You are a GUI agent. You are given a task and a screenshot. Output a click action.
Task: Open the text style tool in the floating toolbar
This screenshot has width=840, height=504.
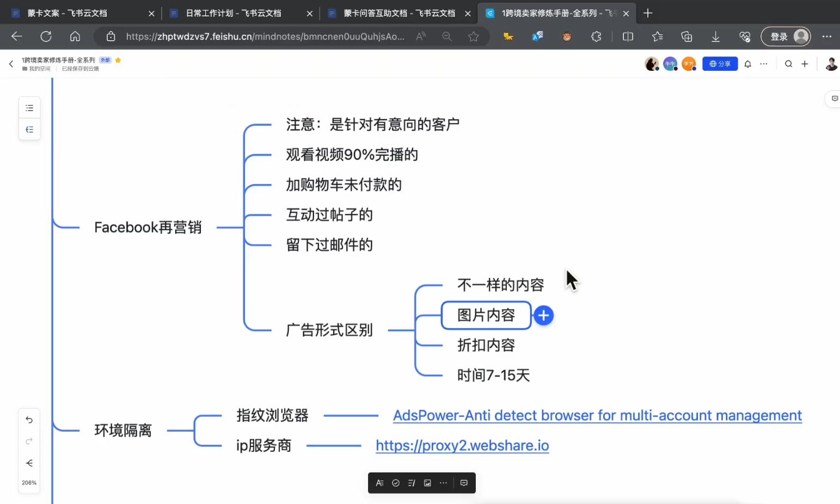380,483
